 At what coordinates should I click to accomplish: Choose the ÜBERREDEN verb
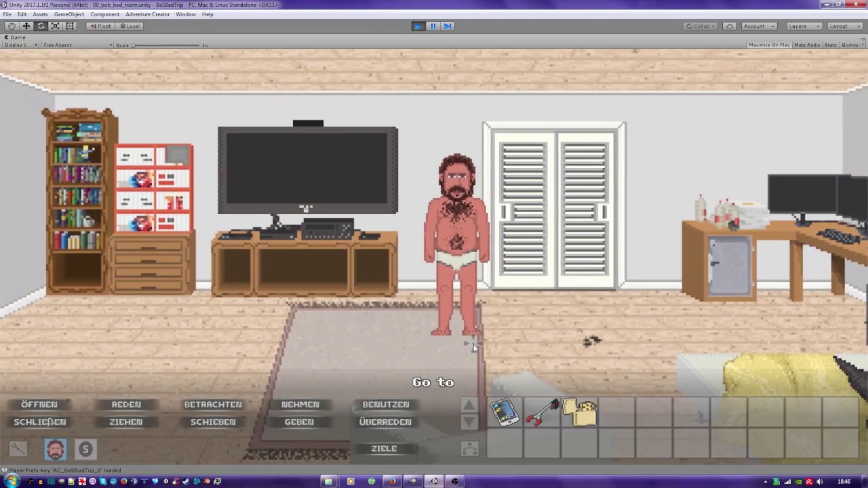point(385,422)
